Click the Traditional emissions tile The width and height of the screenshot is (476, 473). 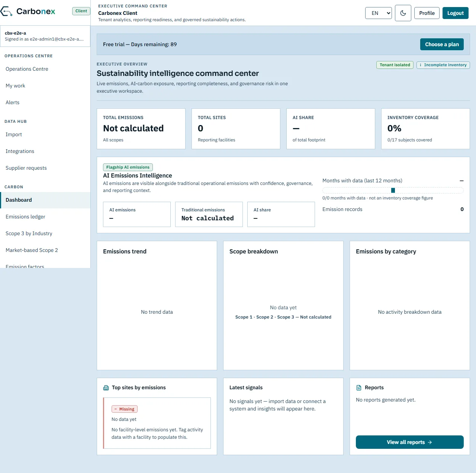[x=209, y=214]
